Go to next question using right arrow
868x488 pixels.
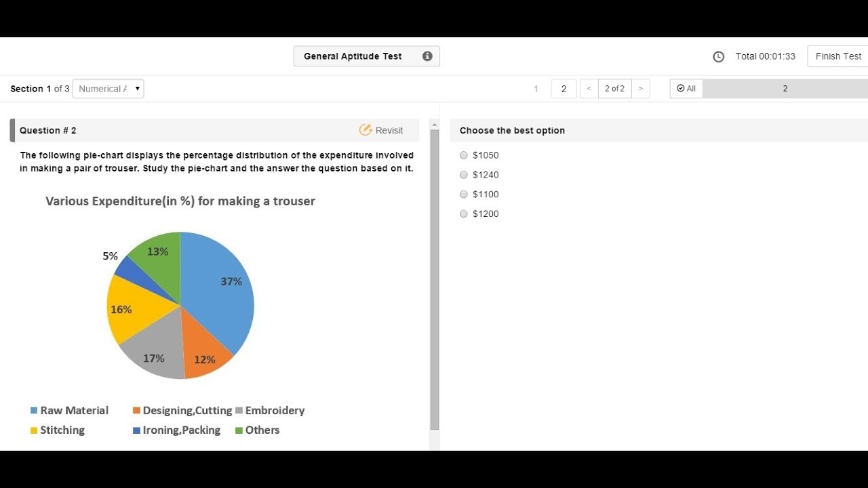tap(641, 89)
